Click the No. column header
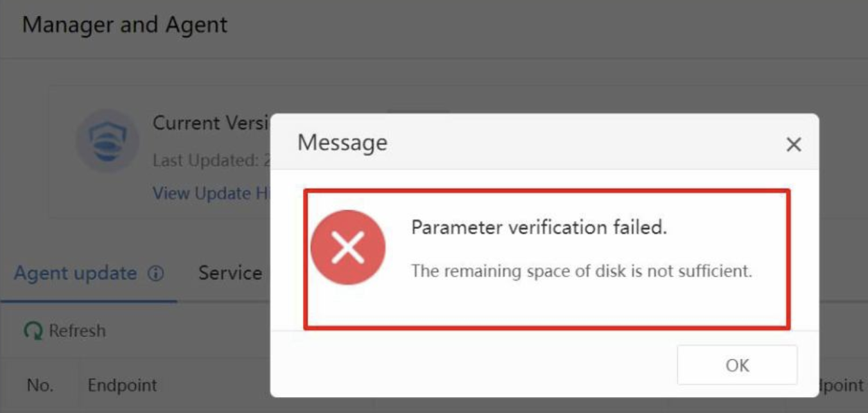Image resolution: width=868 pixels, height=413 pixels. click(x=40, y=385)
